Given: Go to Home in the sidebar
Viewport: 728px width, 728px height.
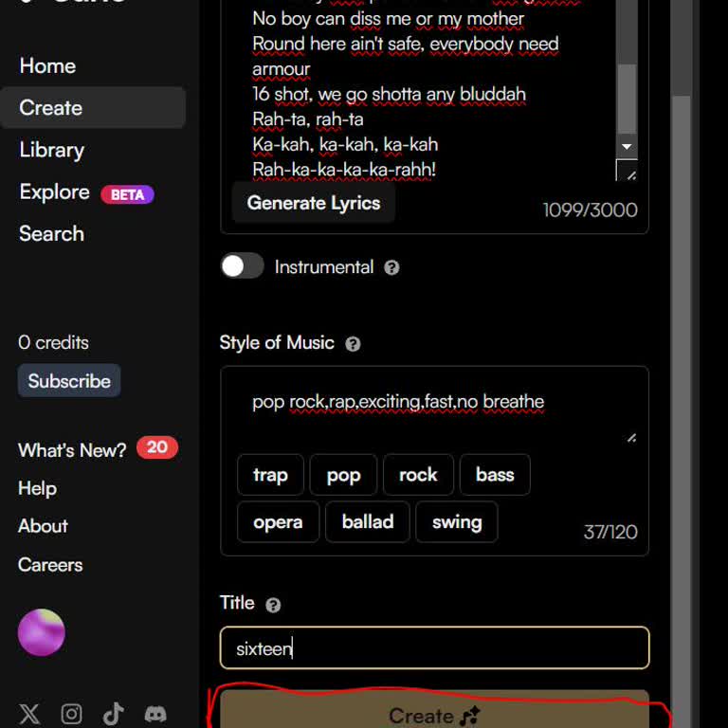Looking at the screenshot, I should pyautogui.click(x=47, y=66).
